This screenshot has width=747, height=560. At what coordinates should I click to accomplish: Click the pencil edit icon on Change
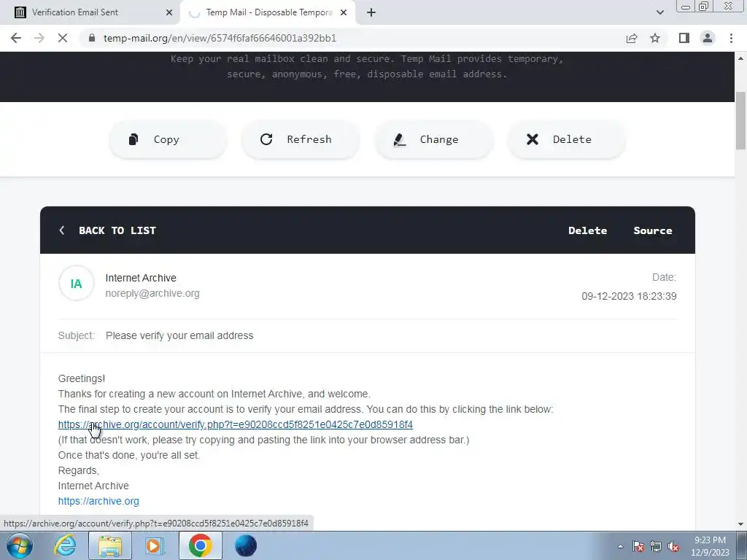point(399,139)
